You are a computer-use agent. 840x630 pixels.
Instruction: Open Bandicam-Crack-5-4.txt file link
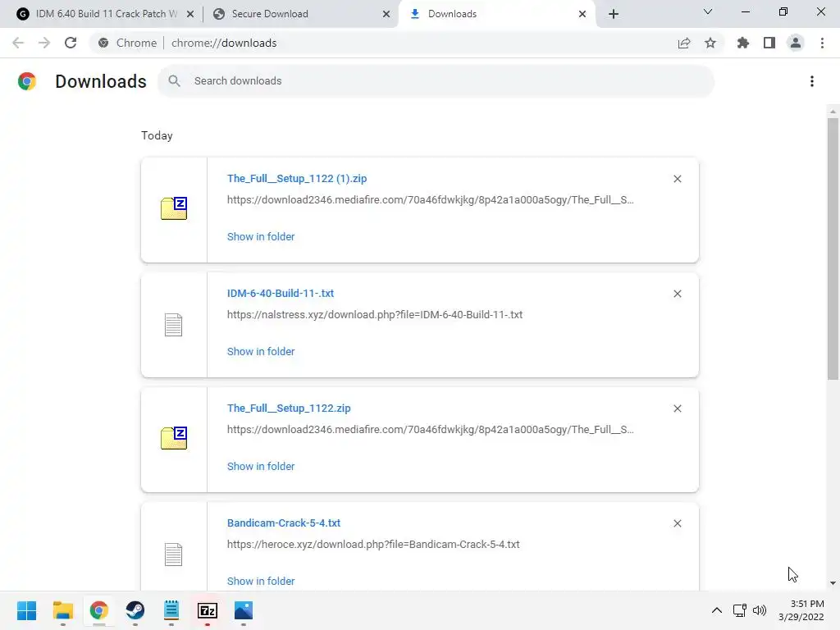point(283,523)
